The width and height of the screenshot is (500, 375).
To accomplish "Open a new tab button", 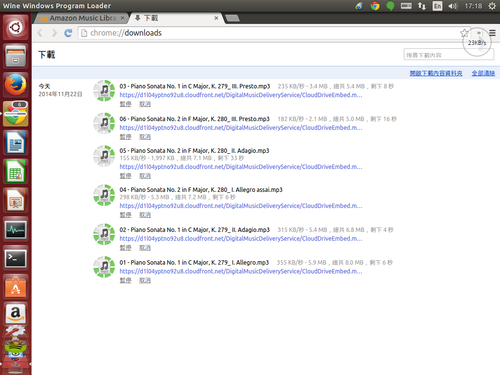I will point(232,18).
